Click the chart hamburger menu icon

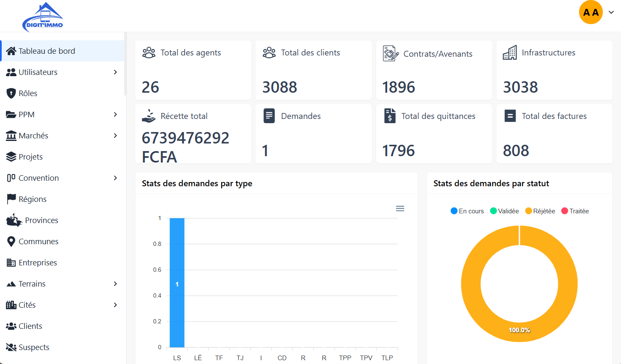pyautogui.click(x=400, y=209)
